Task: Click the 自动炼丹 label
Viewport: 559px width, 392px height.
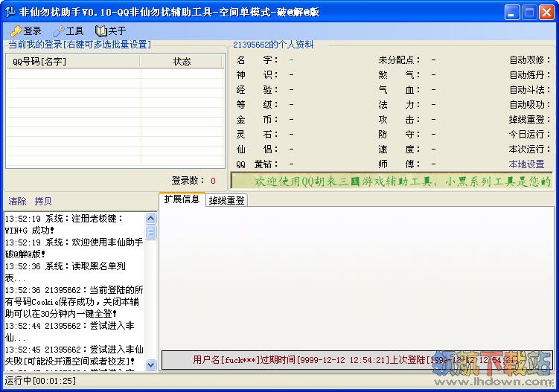Action: (530, 75)
